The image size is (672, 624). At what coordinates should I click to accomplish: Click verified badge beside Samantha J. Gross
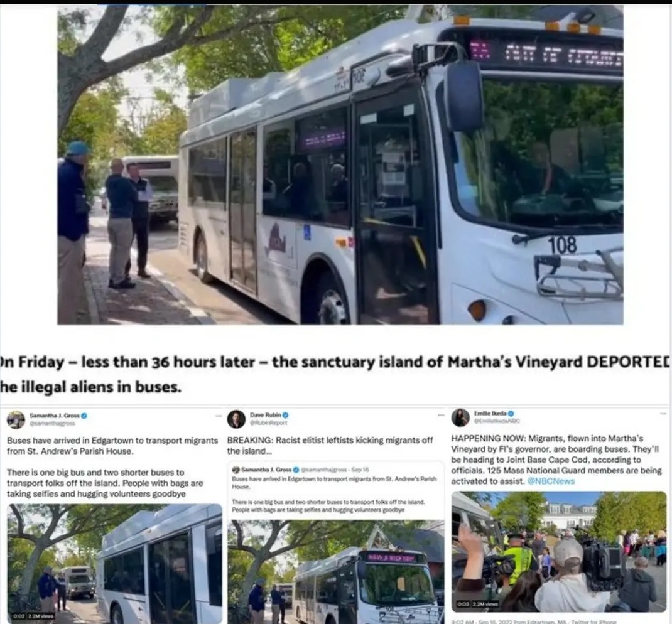(84, 416)
